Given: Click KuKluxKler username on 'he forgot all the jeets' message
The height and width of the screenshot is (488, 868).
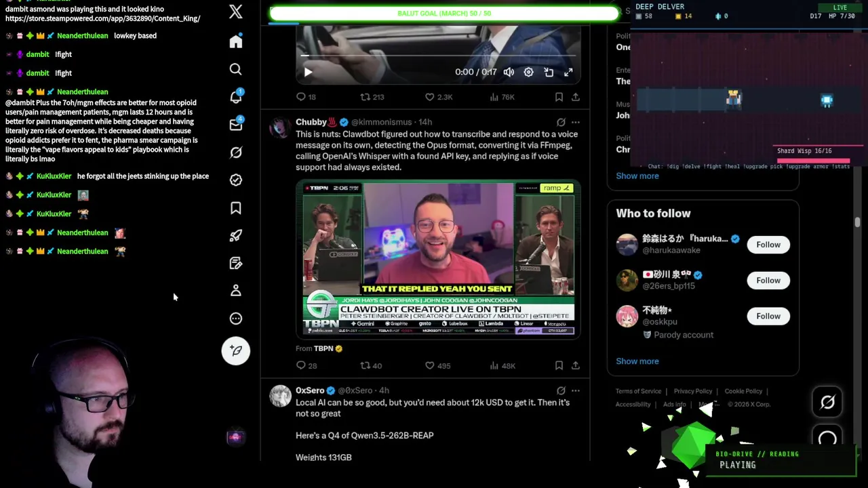Looking at the screenshot, I should coord(54,176).
